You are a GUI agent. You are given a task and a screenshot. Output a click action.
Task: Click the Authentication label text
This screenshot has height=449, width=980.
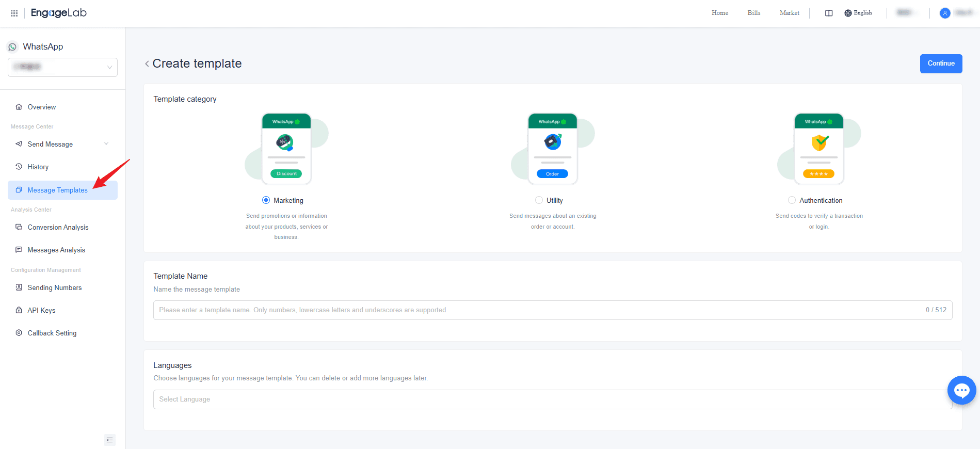click(821, 200)
